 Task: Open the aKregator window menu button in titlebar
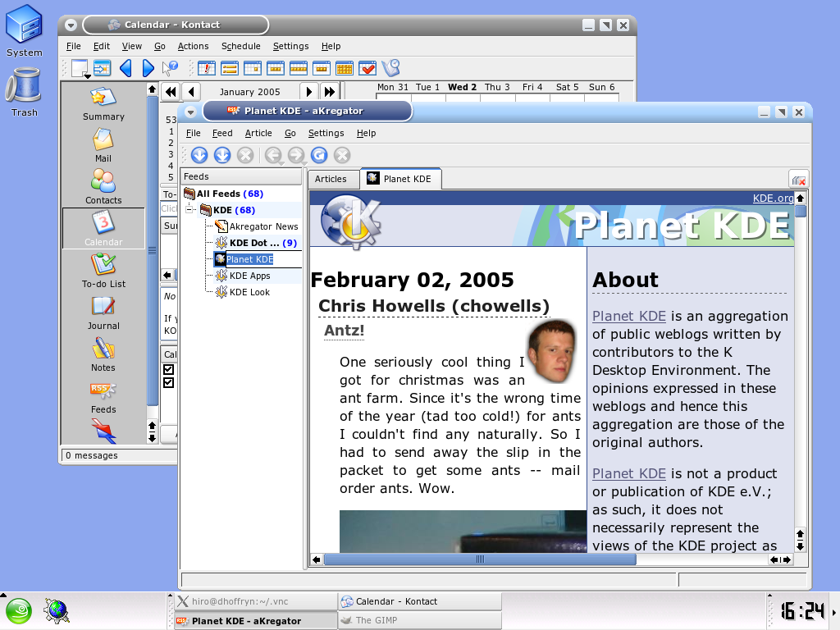pos(190,112)
